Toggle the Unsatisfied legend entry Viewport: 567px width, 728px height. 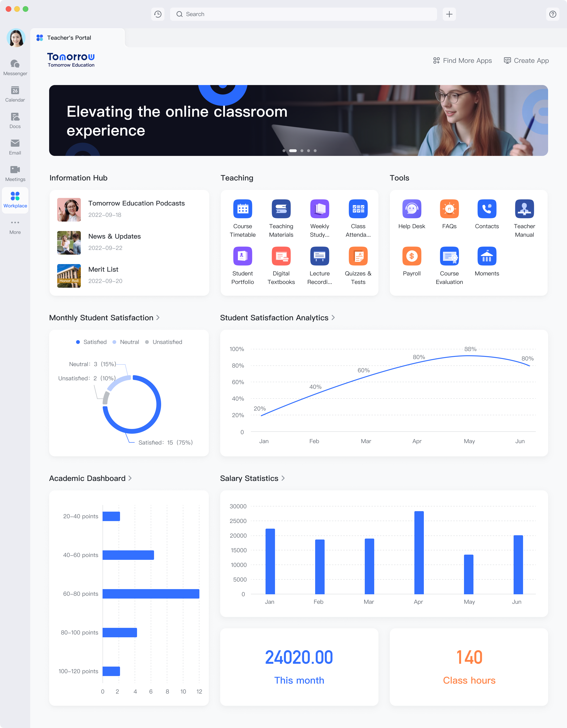(164, 342)
